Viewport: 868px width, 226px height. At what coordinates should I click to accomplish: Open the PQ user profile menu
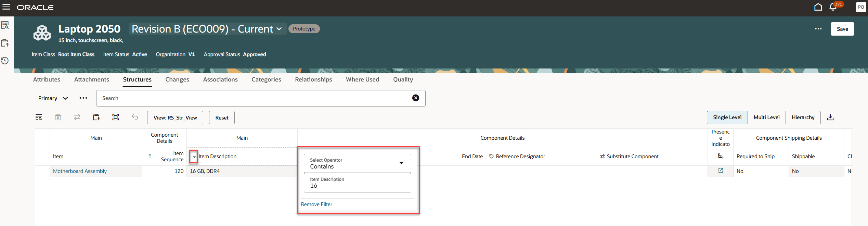pos(861,7)
